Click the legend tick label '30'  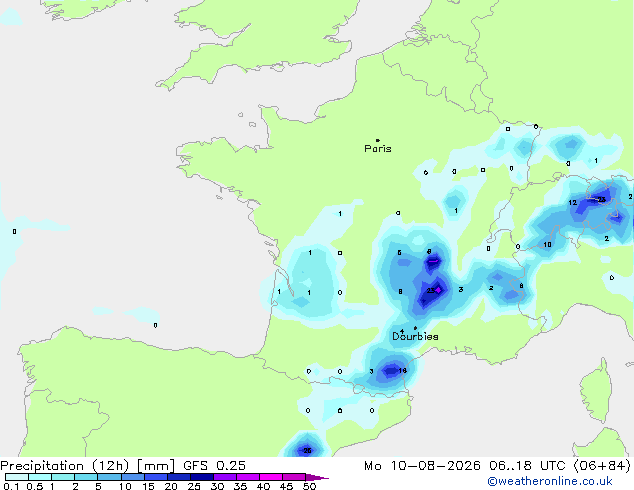(217, 486)
